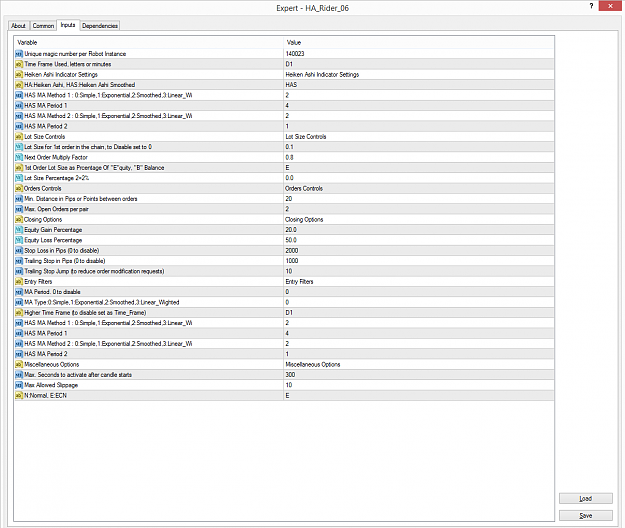Click icon beside Min. Distance in Pips row

click(19, 199)
